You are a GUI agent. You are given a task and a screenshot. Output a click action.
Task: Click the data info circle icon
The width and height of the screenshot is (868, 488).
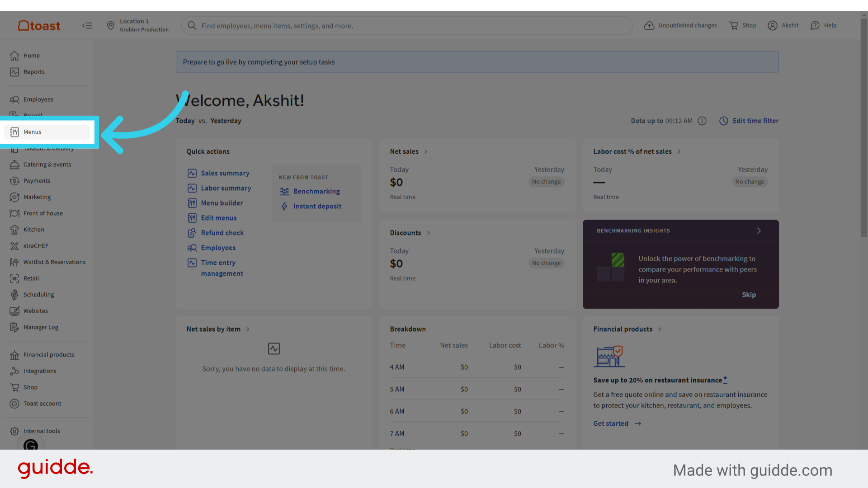click(702, 121)
